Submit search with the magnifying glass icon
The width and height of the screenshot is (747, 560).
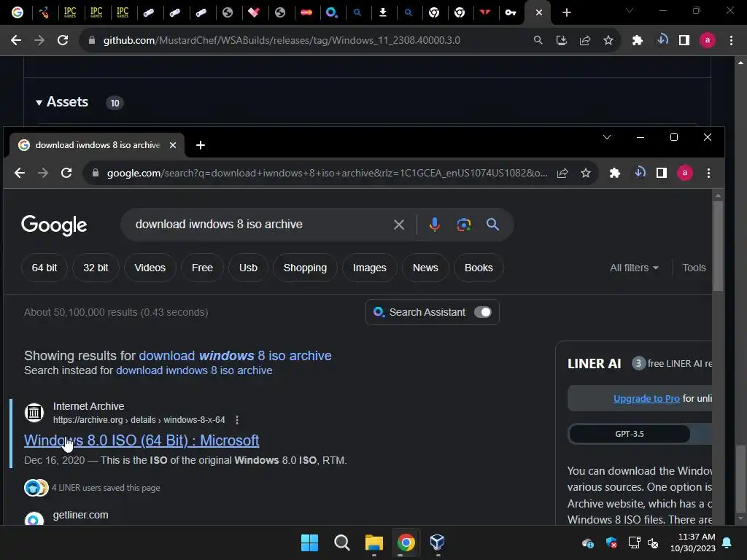point(492,225)
